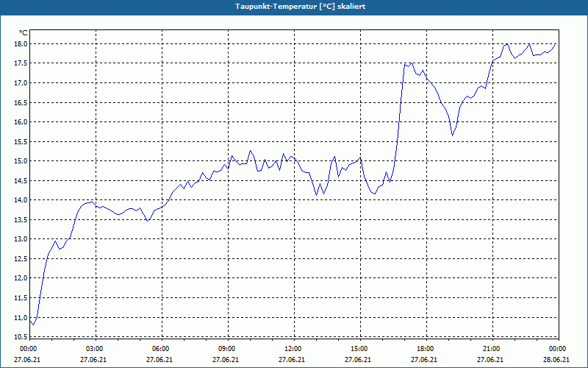Click the chart title 'Taupunkt-Temperatur [°C] skaliert'

pos(301,7)
